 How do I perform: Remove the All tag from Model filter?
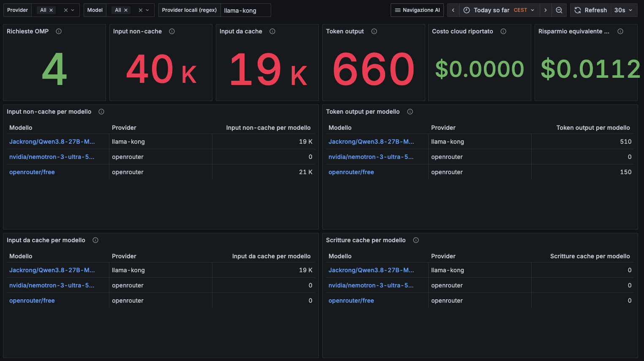[x=126, y=10]
